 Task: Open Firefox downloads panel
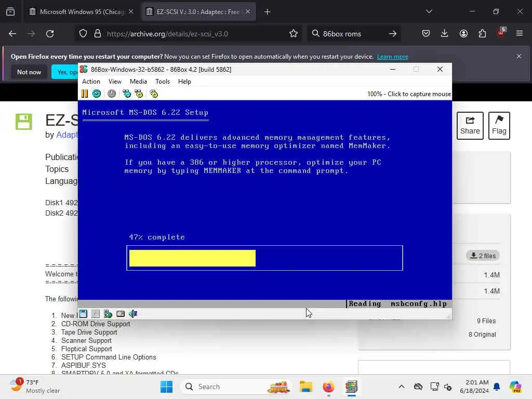[445, 34]
